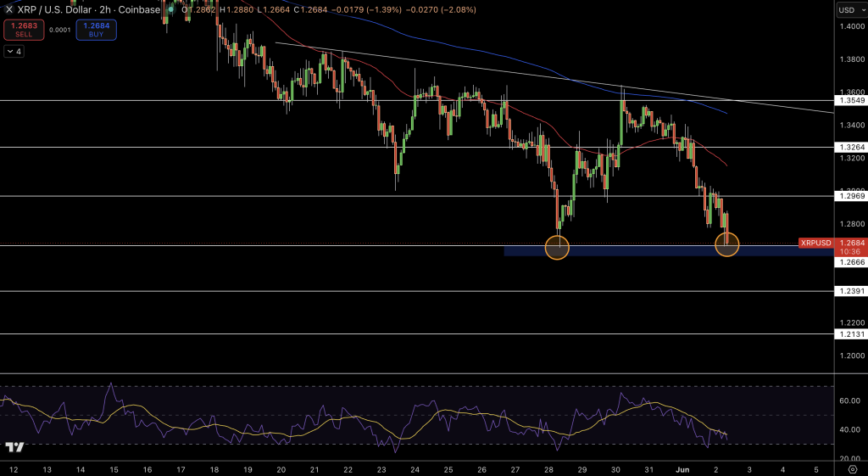
Task: Click the low price value L1.2664
Action: click(x=273, y=9)
